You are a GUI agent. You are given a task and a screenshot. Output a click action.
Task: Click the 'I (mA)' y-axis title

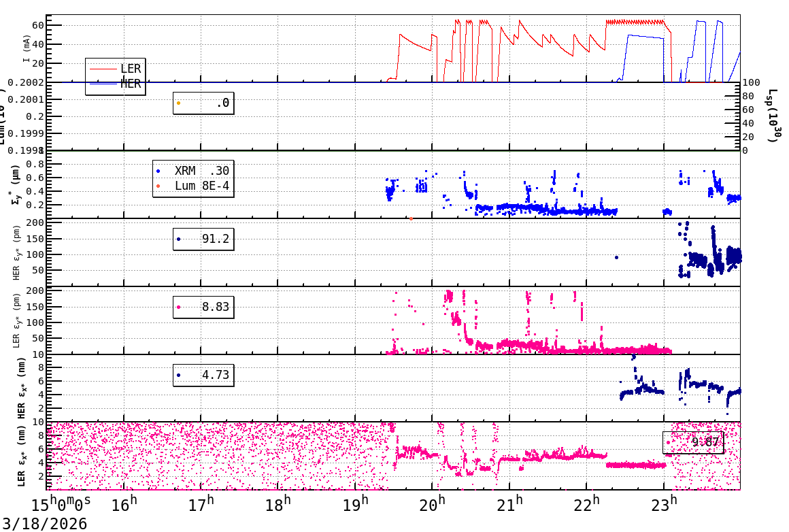26,49
